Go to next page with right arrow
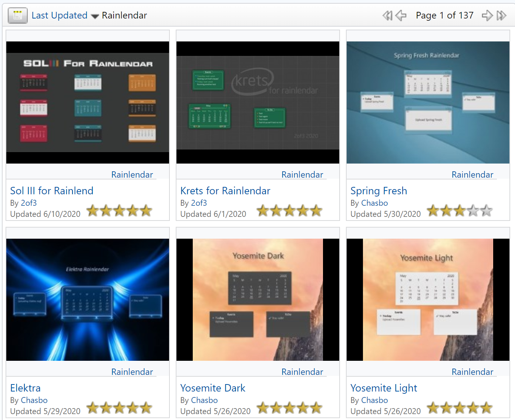 point(487,16)
